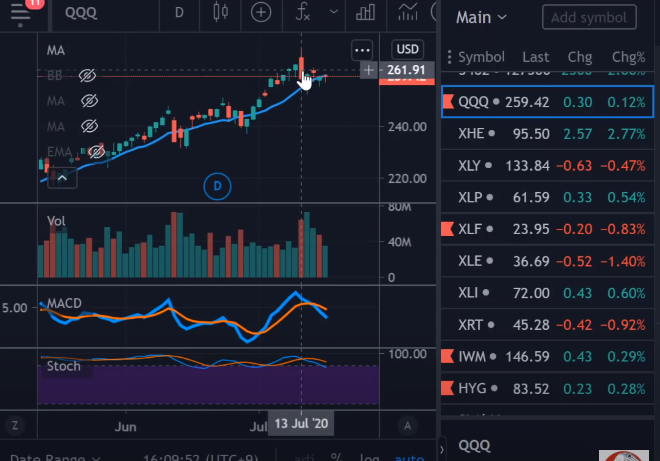The height and width of the screenshot is (461, 660).
Task: Open the watchlist column settings dots
Action: click(450, 57)
